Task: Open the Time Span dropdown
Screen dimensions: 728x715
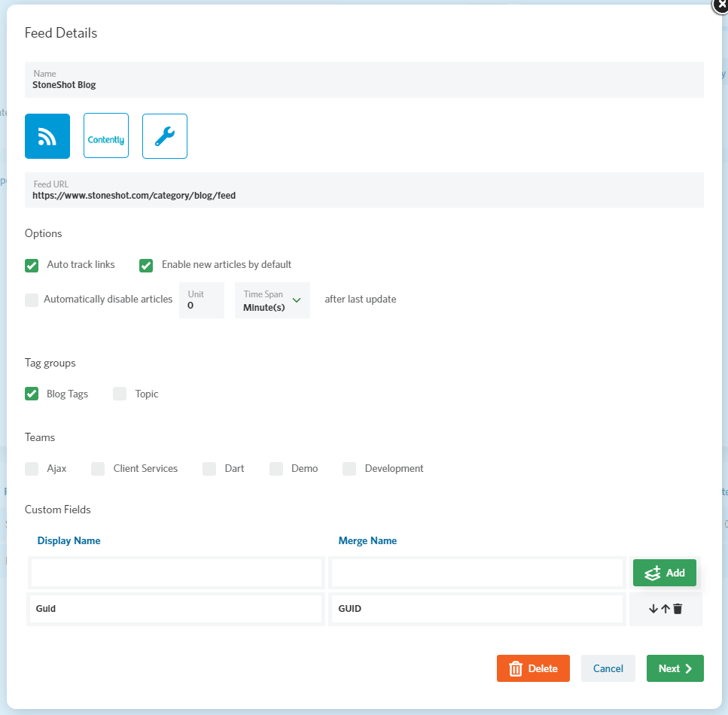Action: 273,300
